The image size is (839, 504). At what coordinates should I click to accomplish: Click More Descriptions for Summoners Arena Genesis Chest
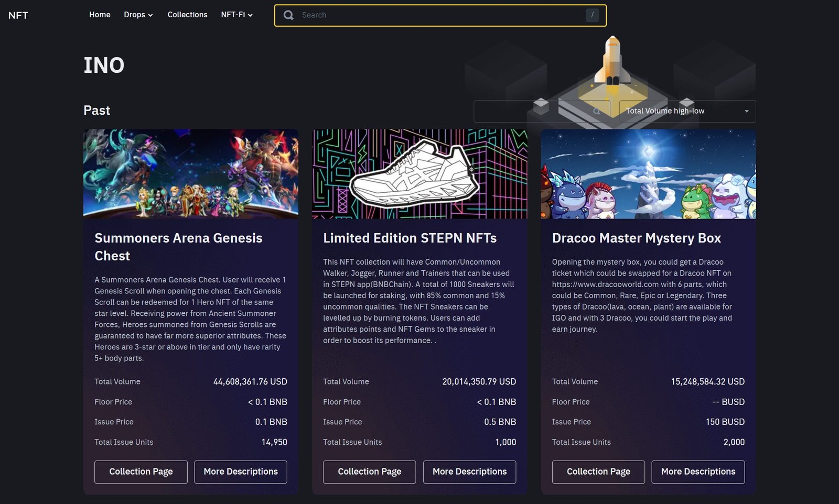point(240,472)
